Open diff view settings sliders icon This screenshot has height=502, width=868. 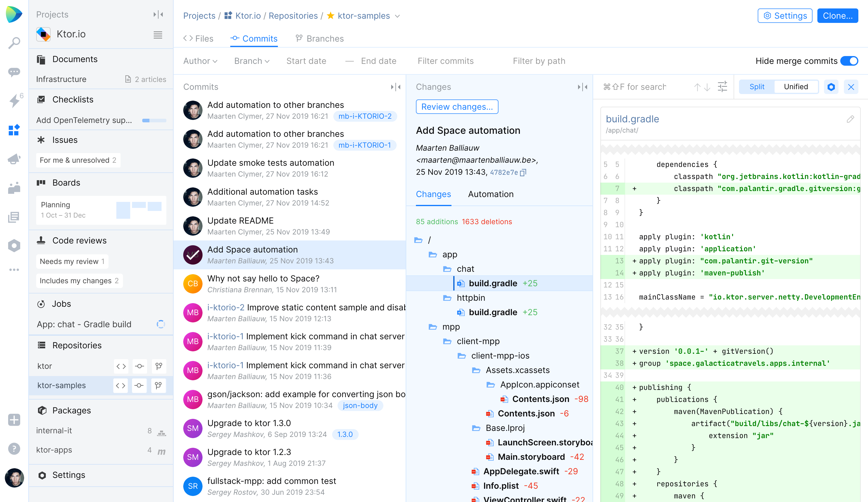[x=722, y=87]
